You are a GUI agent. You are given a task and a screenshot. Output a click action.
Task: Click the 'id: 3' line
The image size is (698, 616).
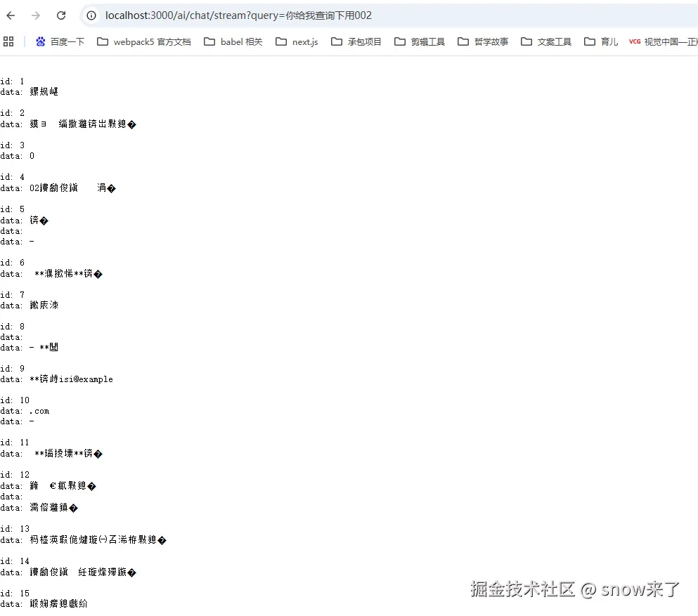tap(13, 145)
